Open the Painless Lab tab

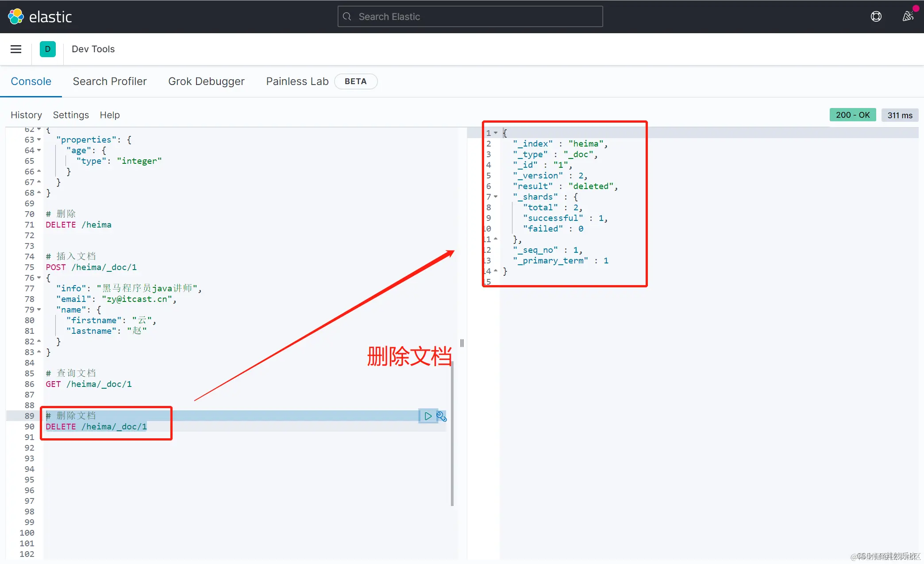pyautogui.click(x=297, y=81)
